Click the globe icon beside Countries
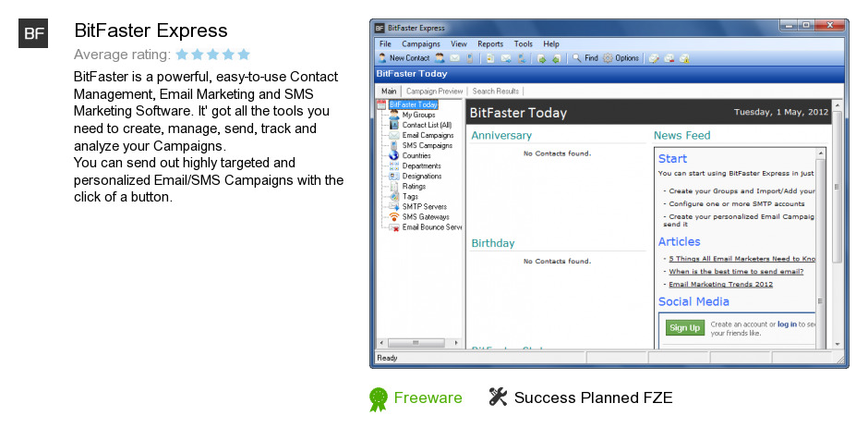 click(x=393, y=155)
